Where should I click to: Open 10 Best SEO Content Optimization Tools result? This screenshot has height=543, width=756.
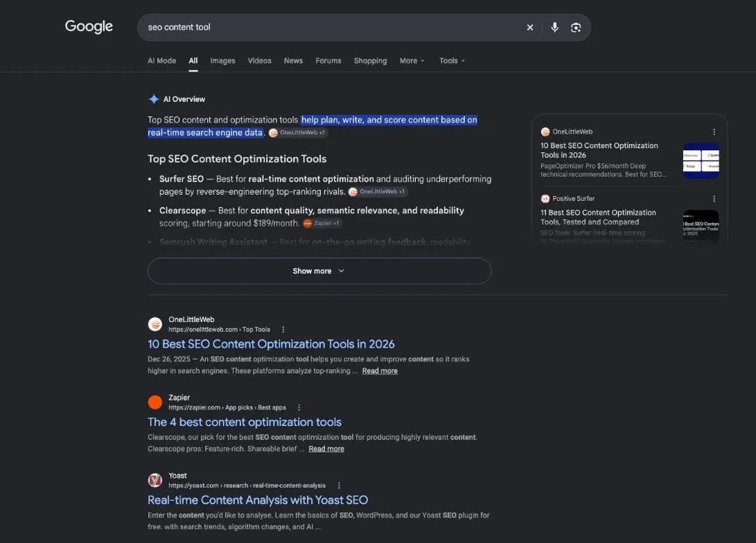271,344
